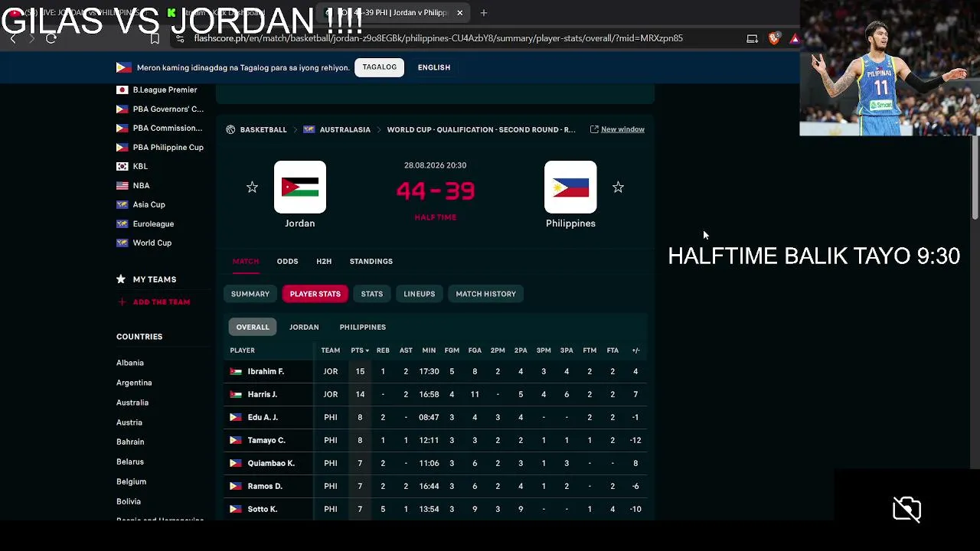Image resolution: width=980 pixels, height=551 pixels.
Task: Open the MATCH HISTORY sub-tab
Action: pyautogui.click(x=486, y=294)
